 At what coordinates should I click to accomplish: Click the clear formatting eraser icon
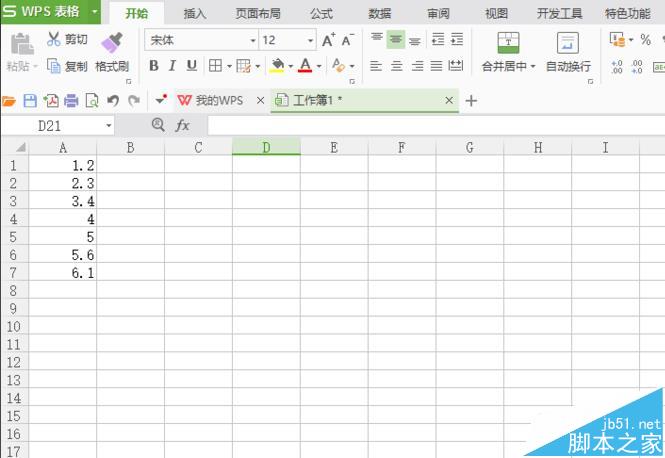(338, 65)
